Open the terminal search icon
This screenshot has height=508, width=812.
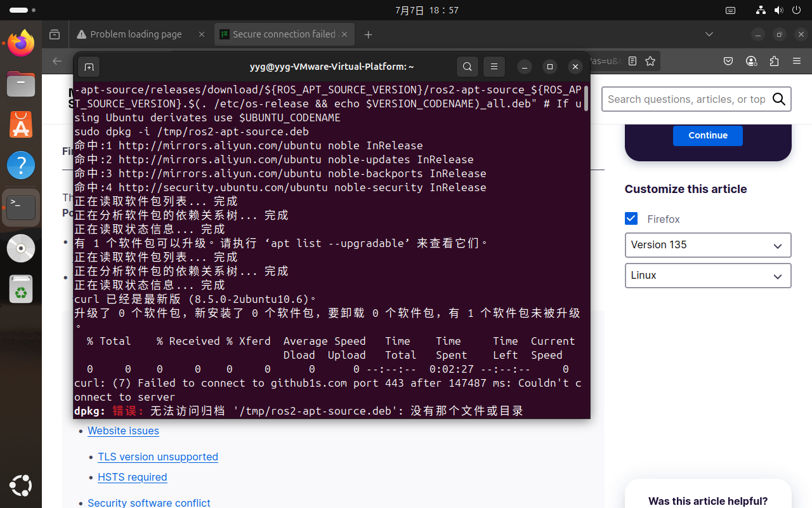(468, 67)
